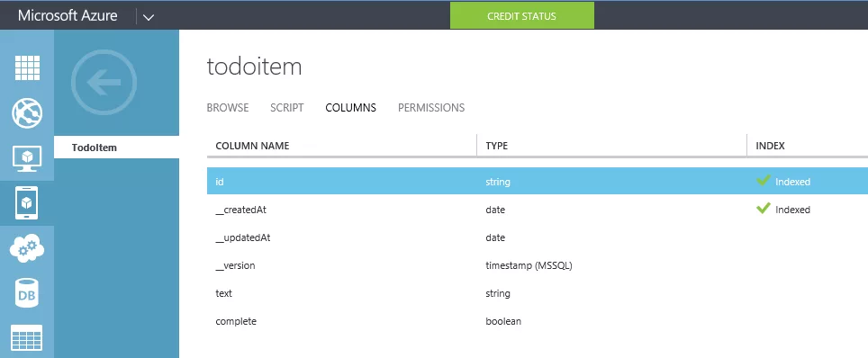Click the TYPE column header
The height and width of the screenshot is (358, 868).
496,146
